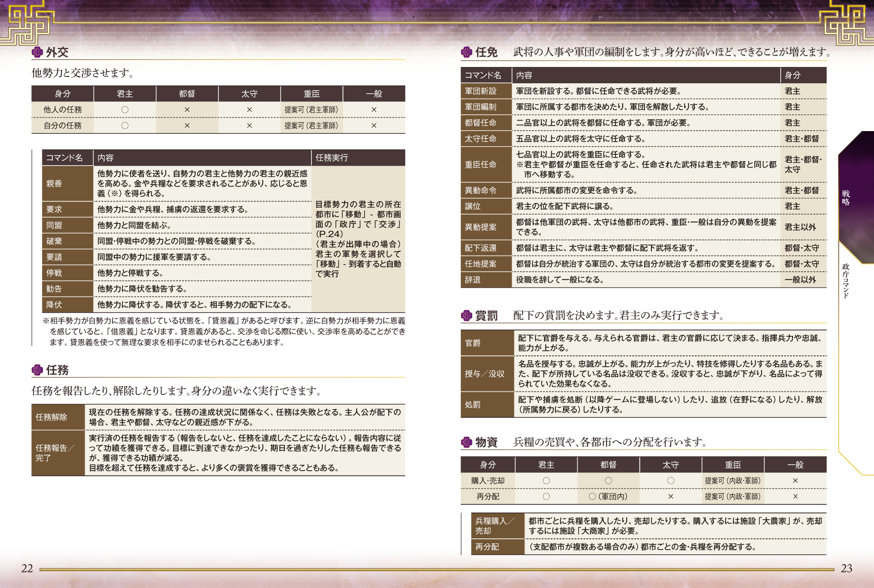Click the 都督 column header in 外交 table
The width and height of the screenshot is (874, 588).
[x=187, y=94]
